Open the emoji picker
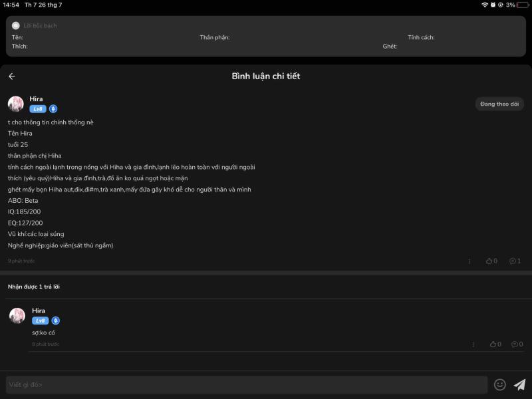Image resolution: width=532 pixels, height=399 pixels. point(500,384)
